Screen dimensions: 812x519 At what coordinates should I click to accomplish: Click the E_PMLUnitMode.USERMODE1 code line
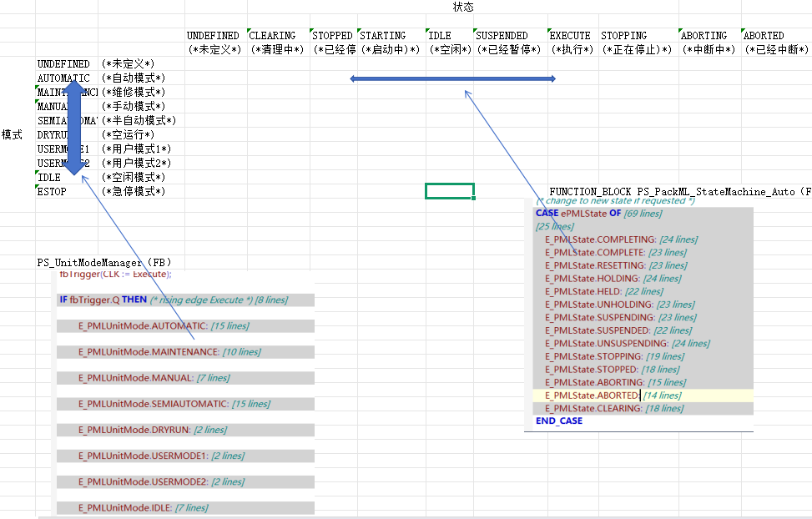[x=185, y=456]
